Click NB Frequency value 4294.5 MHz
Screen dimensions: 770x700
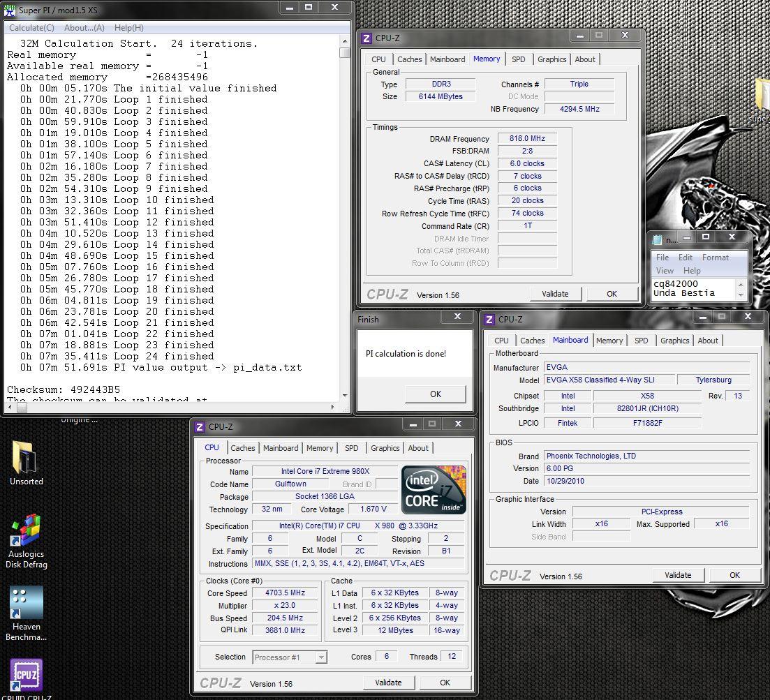[x=579, y=109]
